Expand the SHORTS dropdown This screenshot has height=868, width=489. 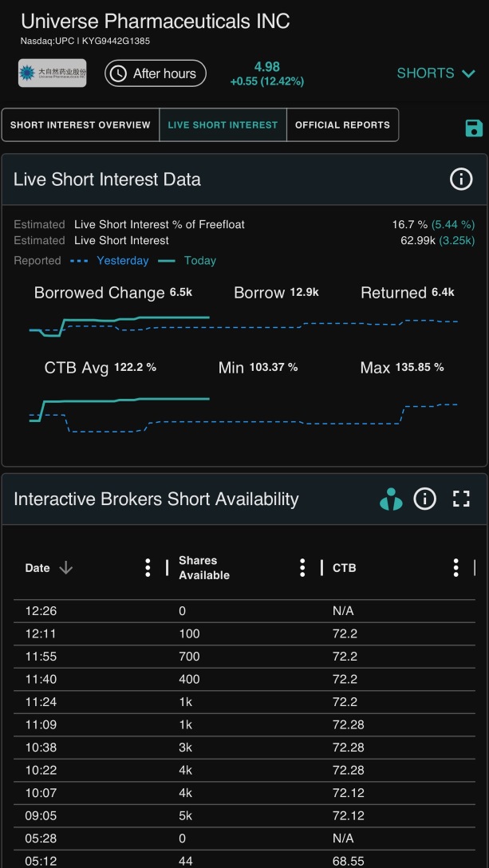point(436,73)
